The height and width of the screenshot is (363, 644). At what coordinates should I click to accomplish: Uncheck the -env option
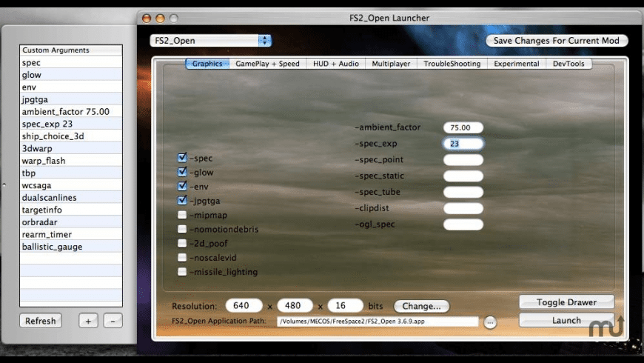tap(182, 186)
